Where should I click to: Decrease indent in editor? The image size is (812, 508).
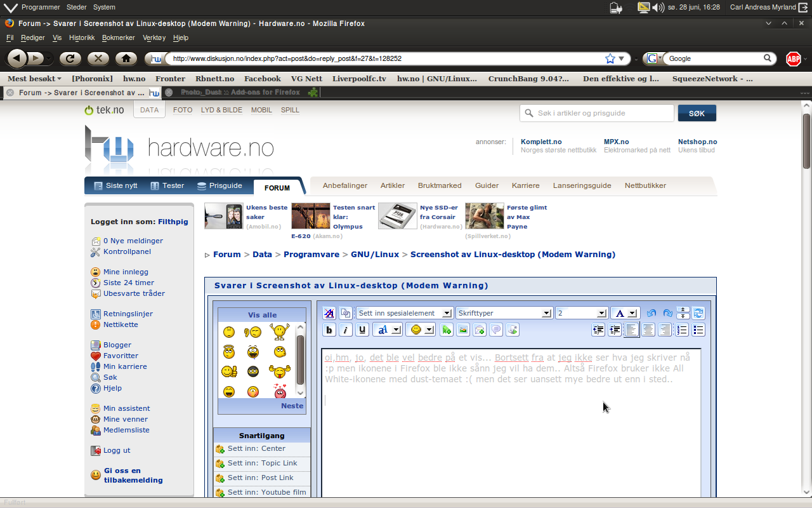click(598, 330)
